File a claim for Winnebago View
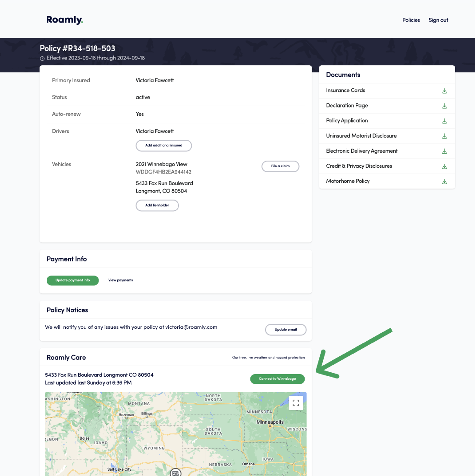The image size is (475, 476). [280, 166]
